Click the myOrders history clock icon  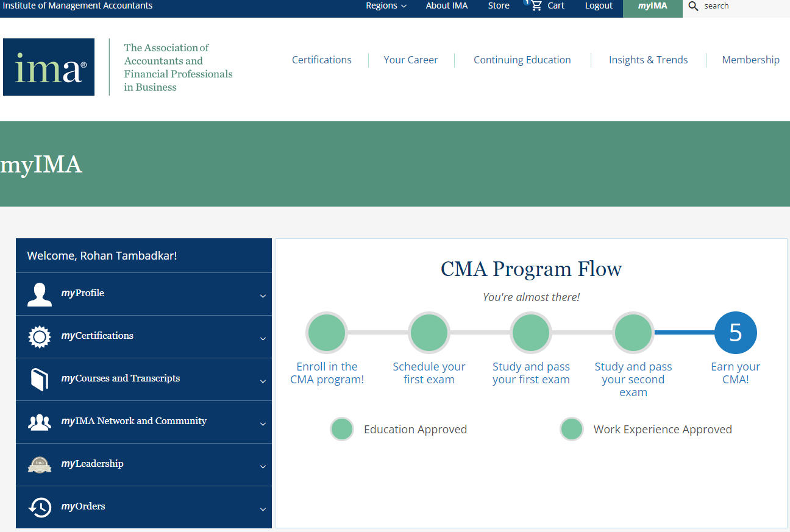(40, 508)
